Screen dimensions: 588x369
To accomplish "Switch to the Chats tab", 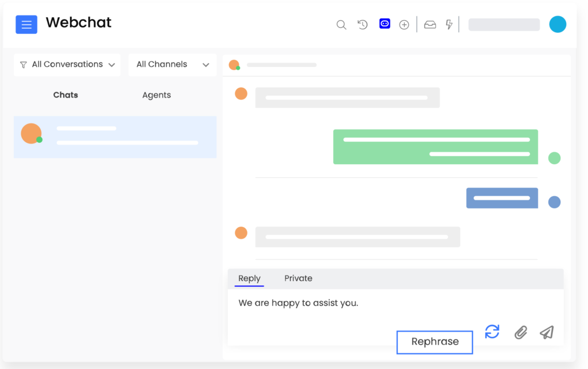I will tap(65, 95).
